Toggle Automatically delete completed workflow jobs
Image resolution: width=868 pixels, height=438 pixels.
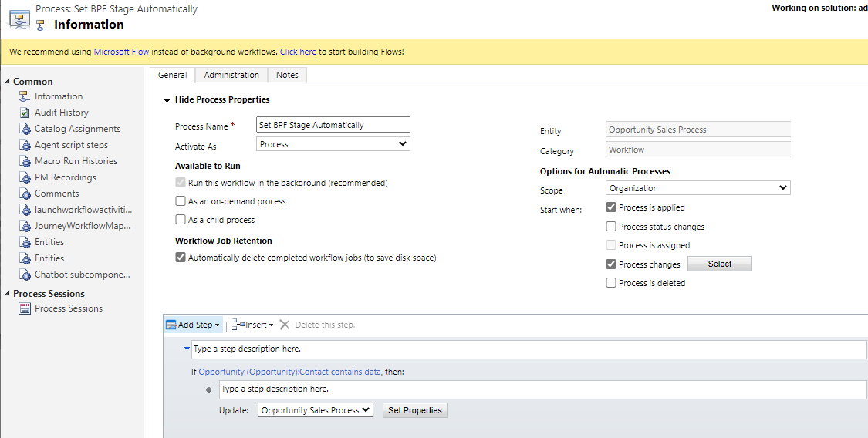tap(181, 257)
